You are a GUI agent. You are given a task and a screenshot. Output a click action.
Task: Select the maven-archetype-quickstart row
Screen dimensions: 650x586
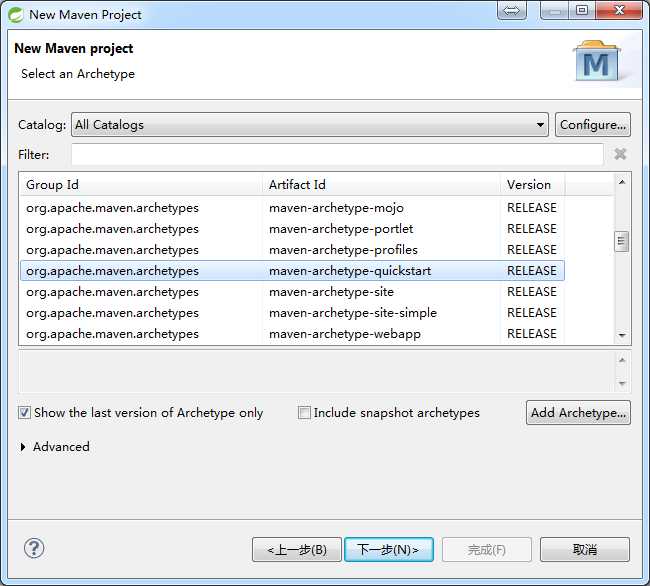click(x=292, y=271)
